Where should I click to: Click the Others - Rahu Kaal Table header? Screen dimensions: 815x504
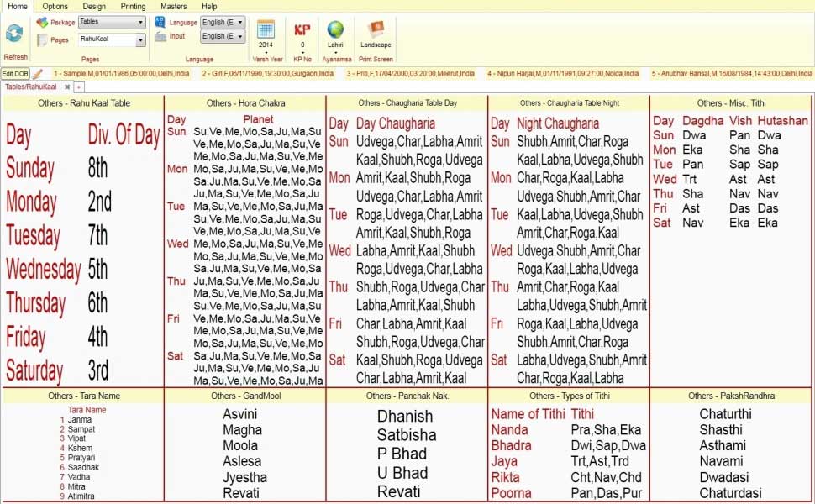coord(84,102)
